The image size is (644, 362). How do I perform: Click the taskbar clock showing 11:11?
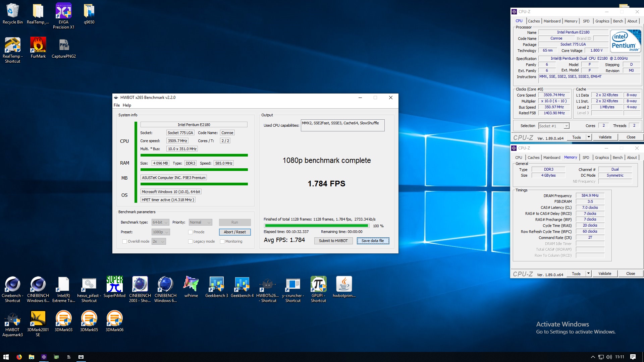[x=620, y=357]
